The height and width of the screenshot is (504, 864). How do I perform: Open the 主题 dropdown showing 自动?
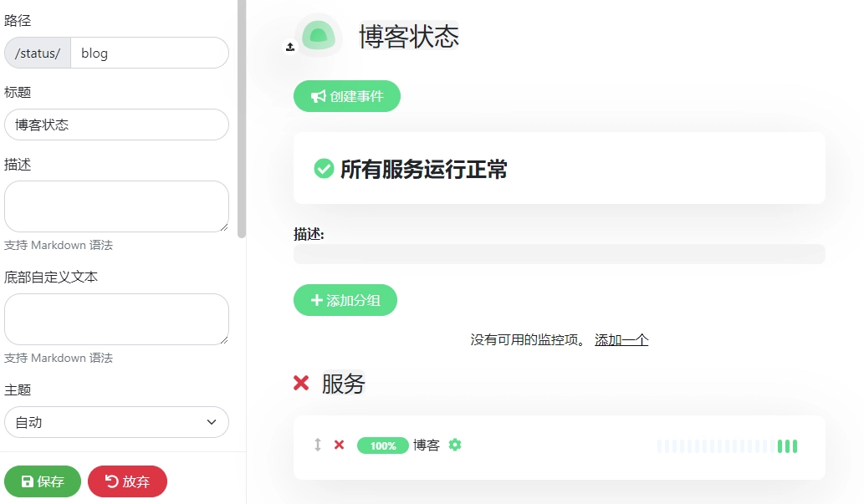tap(116, 422)
